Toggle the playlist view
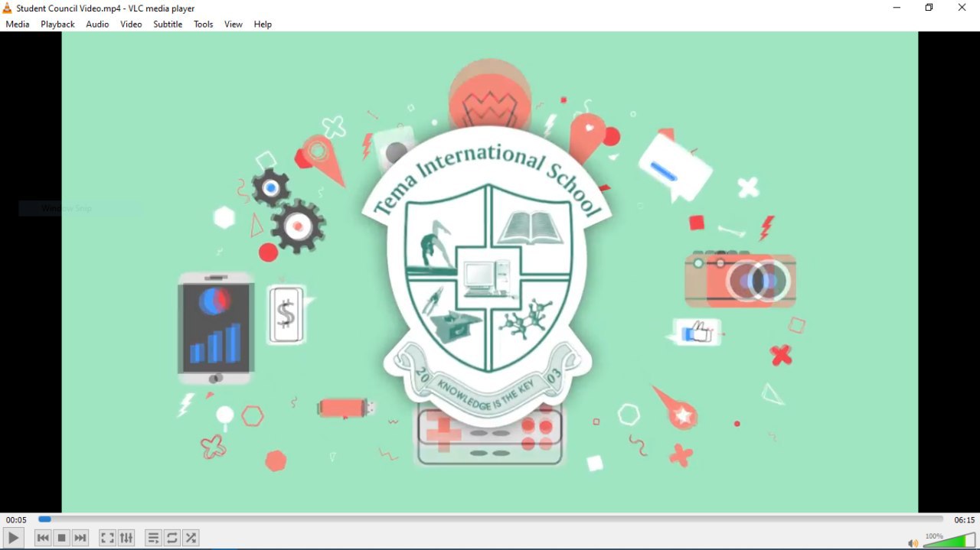The width and height of the screenshot is (980, 550). [153, 538]
